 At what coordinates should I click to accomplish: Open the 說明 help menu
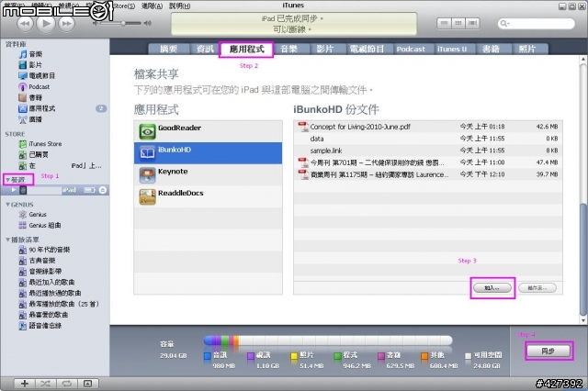pos(180,6)
